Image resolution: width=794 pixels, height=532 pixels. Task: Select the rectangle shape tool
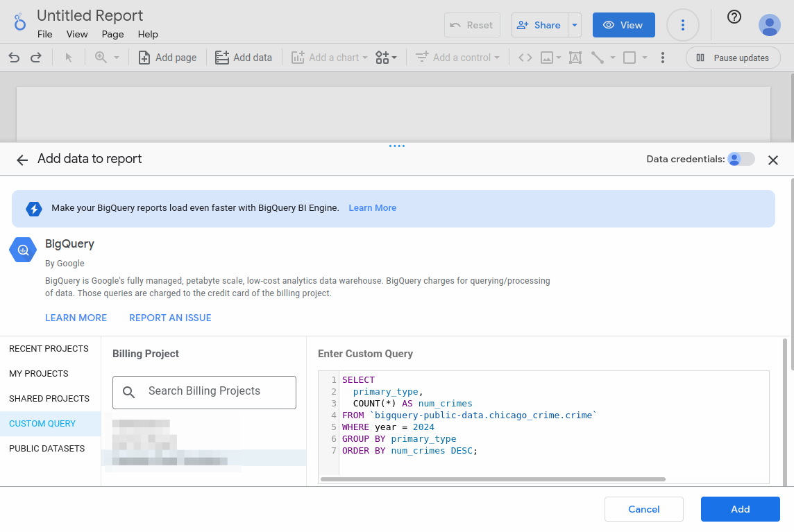630,58
